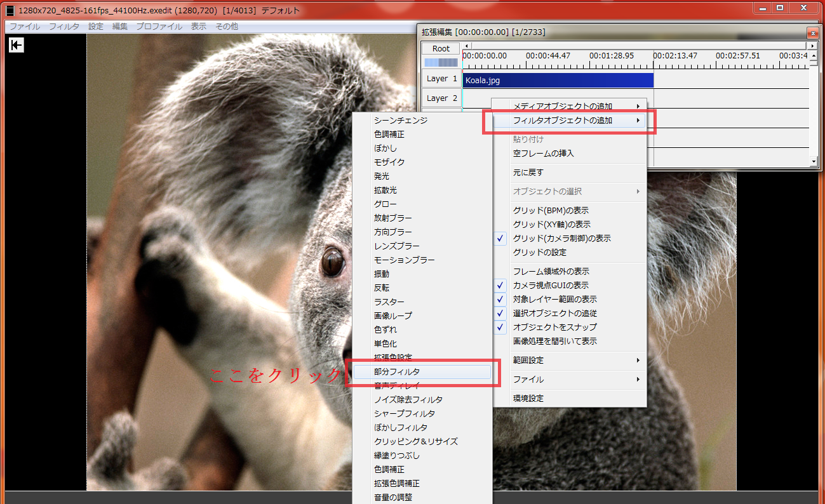Open the ファイル menu in the menu bar

click(24, 27)
